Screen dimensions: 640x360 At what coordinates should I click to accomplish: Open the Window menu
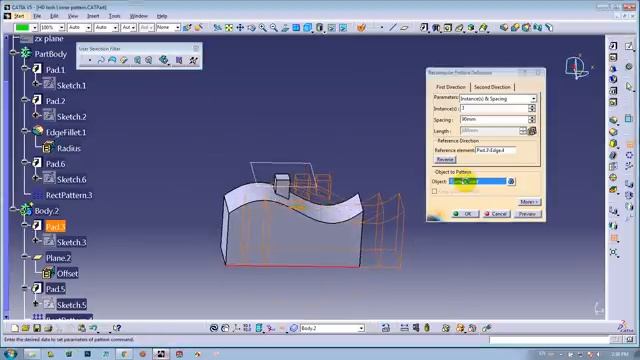tap(138, 16)
